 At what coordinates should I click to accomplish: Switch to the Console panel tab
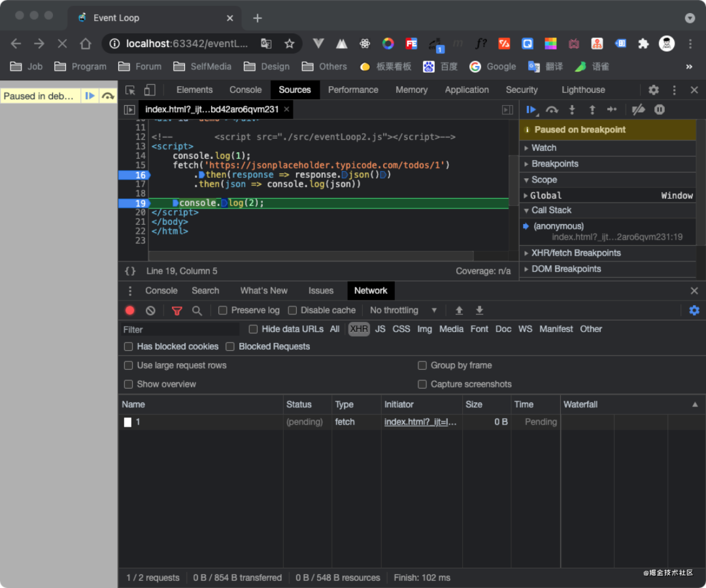click(245, 90)
